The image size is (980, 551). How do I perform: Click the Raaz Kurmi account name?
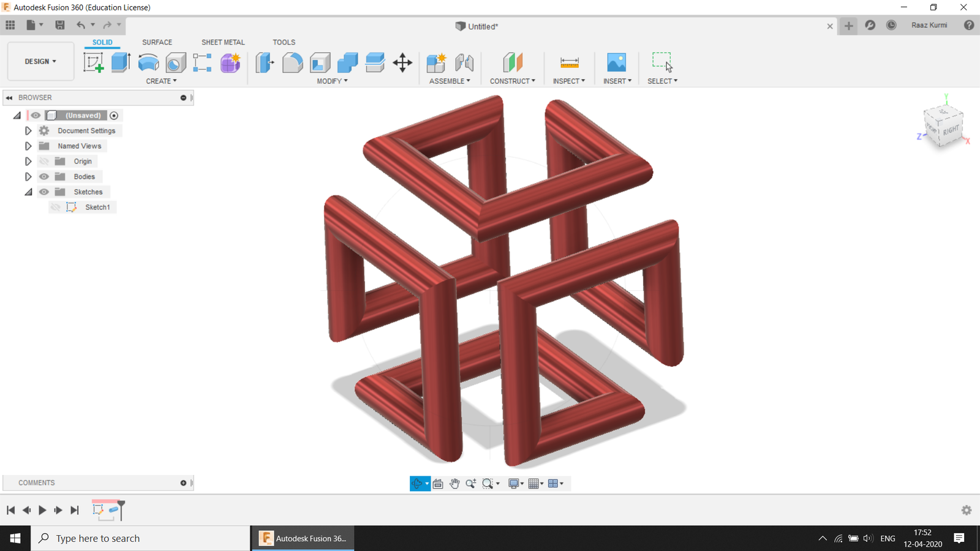pyautogui.click(x=929, y=25)
